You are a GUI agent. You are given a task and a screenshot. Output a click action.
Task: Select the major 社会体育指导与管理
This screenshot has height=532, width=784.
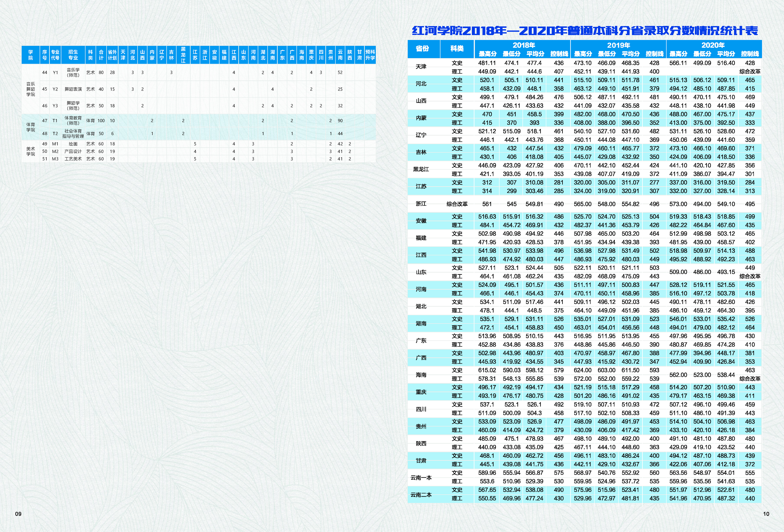[73, 133]
